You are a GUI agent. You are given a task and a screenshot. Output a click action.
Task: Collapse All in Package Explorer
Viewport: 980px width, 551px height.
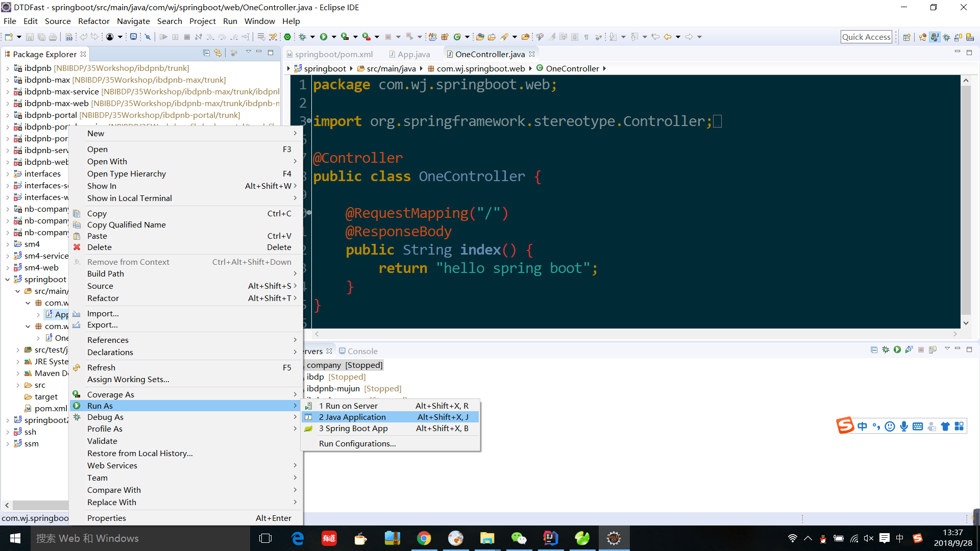coord(206,53)
